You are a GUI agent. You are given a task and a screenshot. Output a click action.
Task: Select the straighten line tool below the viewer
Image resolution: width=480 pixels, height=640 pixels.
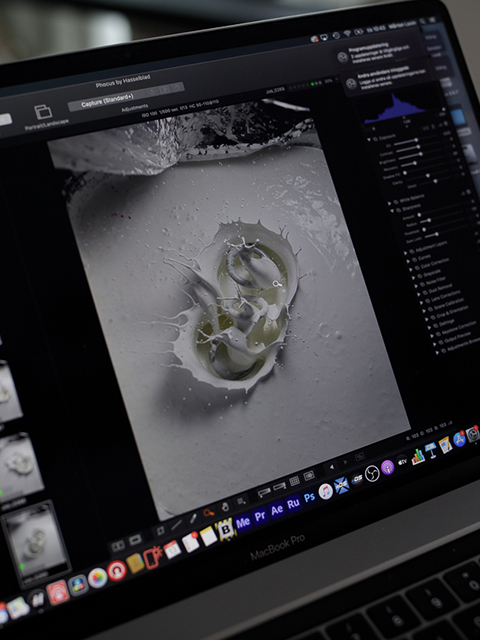(177, 524)
